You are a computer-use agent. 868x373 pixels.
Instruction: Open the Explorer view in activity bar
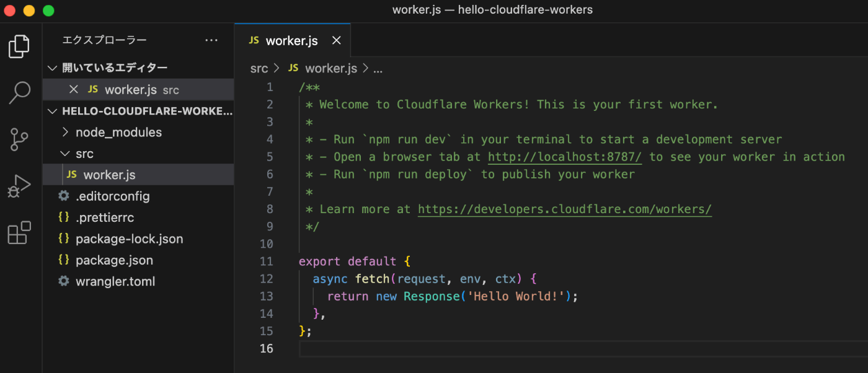pyautogui.click(x=19, y=47)
